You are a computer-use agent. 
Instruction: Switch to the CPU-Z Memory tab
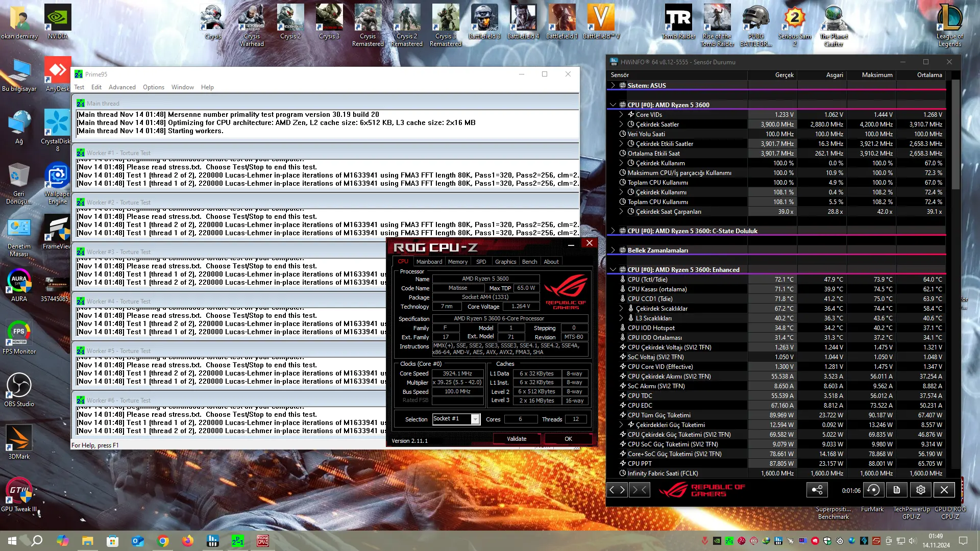[x=458, y=262]
